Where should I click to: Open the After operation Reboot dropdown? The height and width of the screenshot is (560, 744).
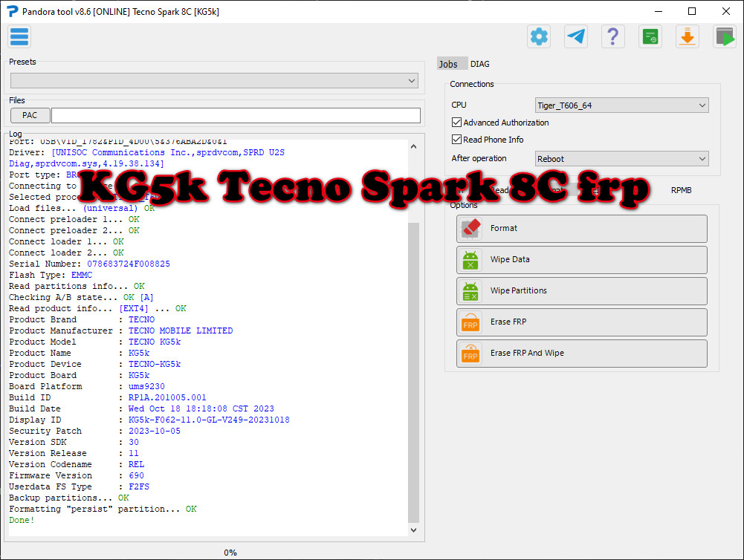pyautogui.click(x=621, y=159)
